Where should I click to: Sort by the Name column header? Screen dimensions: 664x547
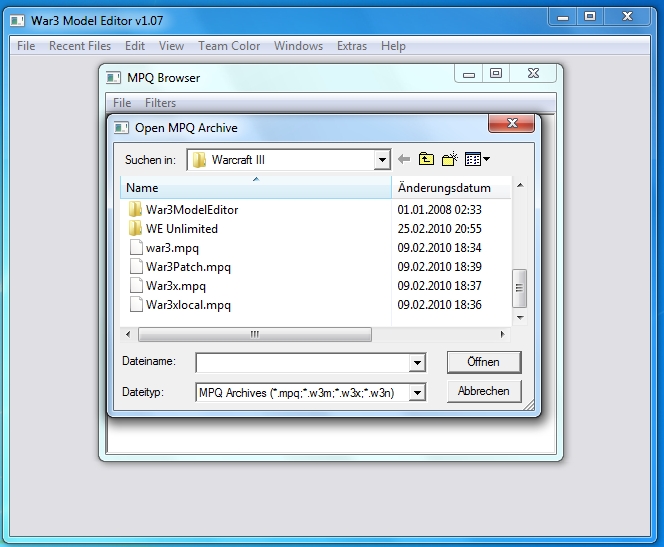click(256, 188)
